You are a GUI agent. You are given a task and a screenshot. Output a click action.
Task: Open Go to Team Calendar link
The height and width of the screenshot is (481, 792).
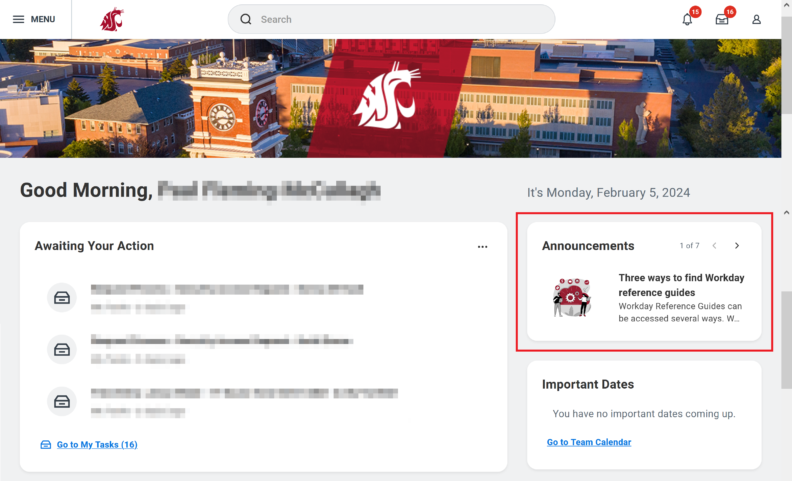coord(589,442)
